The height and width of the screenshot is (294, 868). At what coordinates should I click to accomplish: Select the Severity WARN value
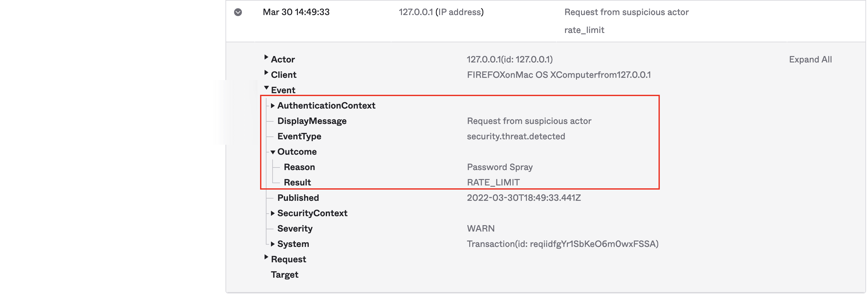(480, 229)
